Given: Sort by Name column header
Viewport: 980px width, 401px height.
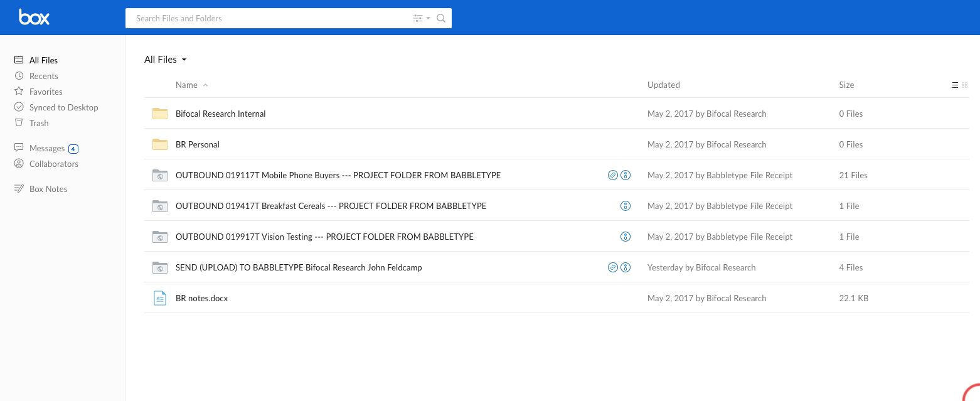Looking at the screenshot, I should [x=186, y=85].
